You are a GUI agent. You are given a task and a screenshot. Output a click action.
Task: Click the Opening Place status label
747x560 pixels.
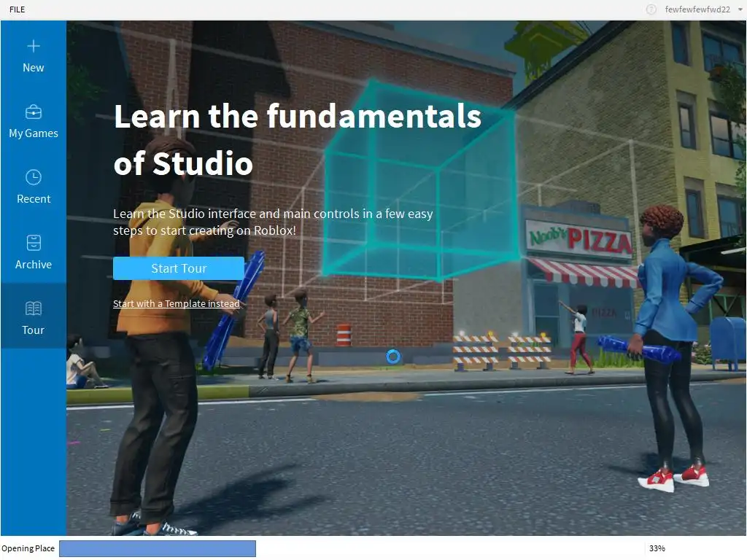point(28,548)
